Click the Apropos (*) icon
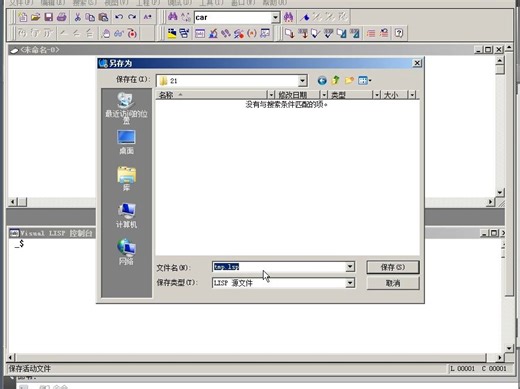The image size is (520, 389). 252,33
